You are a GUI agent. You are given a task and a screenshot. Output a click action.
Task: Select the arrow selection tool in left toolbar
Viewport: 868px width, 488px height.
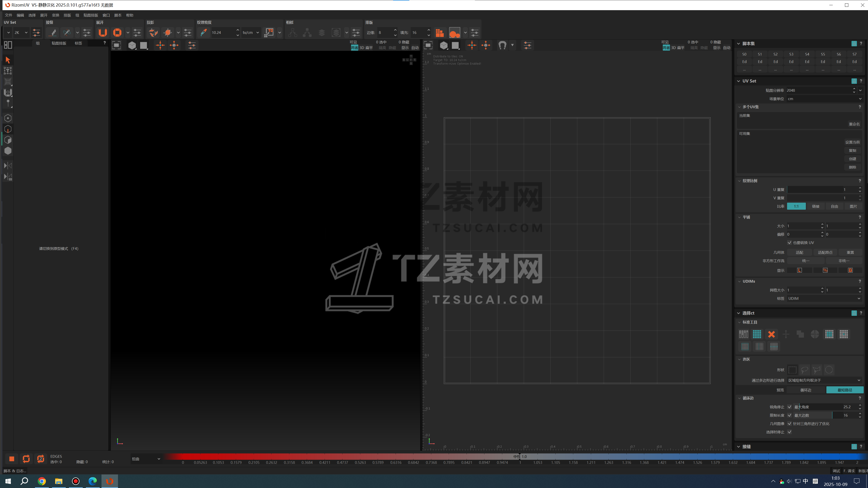pos(7,60)
